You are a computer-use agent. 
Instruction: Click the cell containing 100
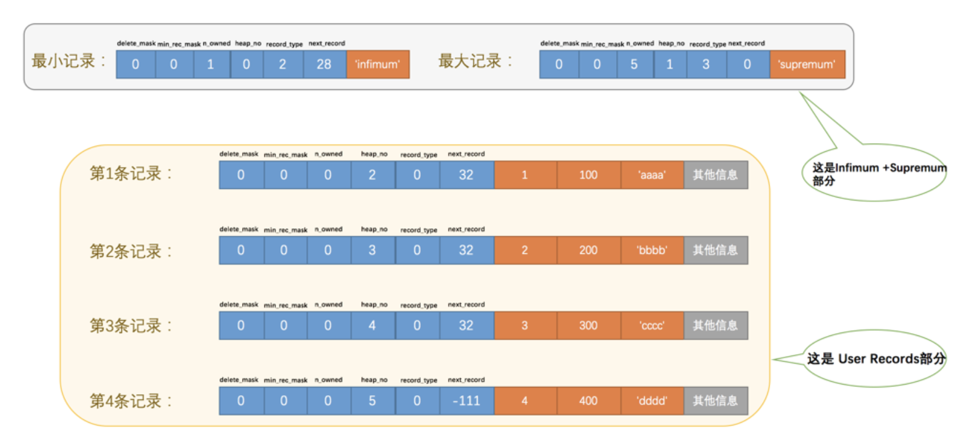pyautogui.click(x=588, y=175)
